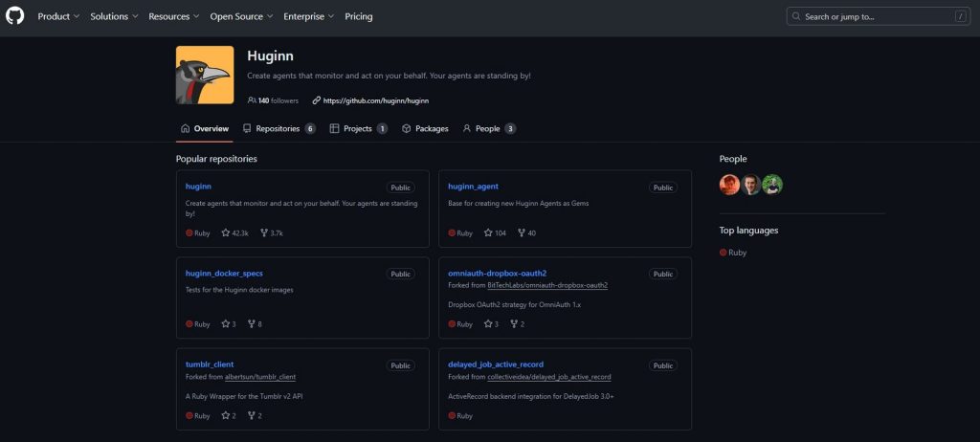Expand the Solutions dropdown
This screenshot has width=980, height=442.
[114, 16]
